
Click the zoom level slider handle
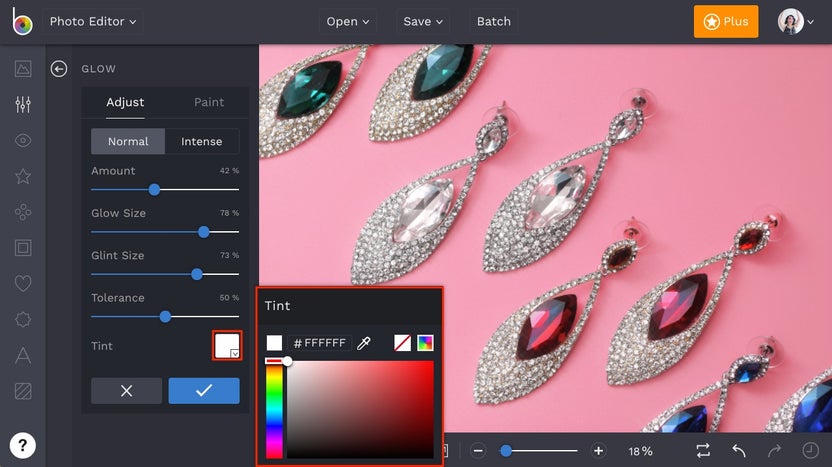point(506,451)
